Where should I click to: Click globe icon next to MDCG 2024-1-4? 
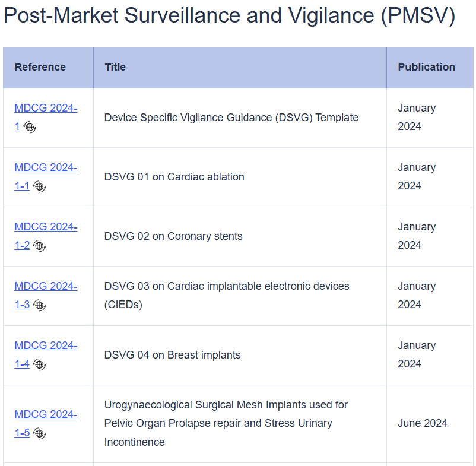[39, 364]
